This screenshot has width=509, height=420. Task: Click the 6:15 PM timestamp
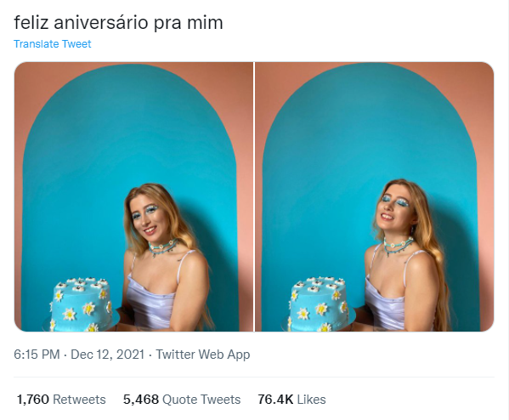pyautogui.click(x=37, y=355)
